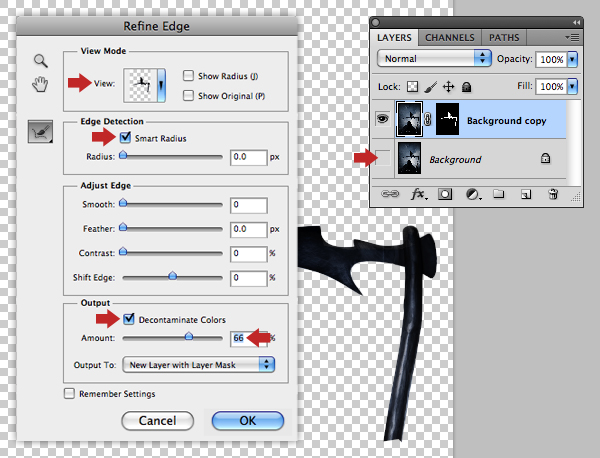This screenshot has width=600, height=458.
Task: Show the Background layer visibility box
Action: (x=383, y=158)
